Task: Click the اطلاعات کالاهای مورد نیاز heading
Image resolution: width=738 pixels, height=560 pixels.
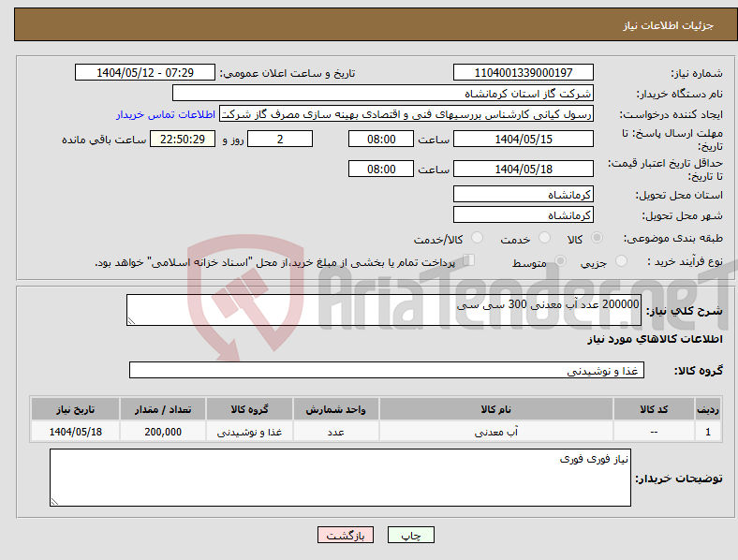Action: point(655,339)
